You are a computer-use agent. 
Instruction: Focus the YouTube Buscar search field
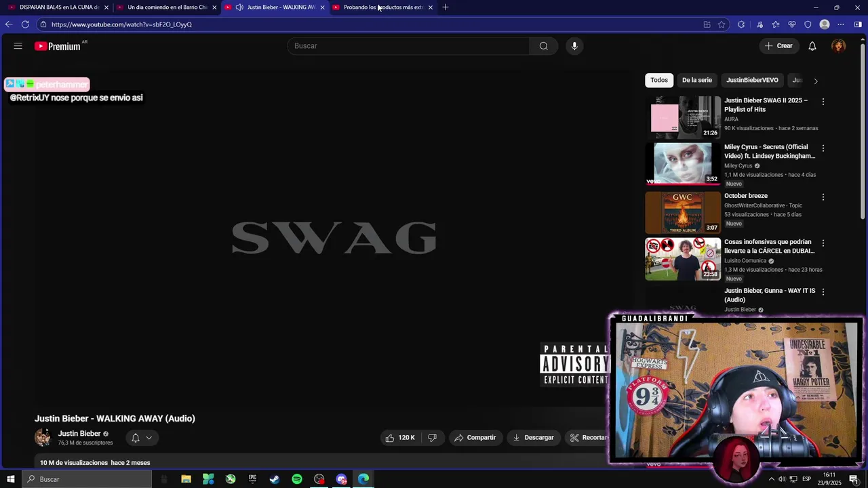[408, 46]
